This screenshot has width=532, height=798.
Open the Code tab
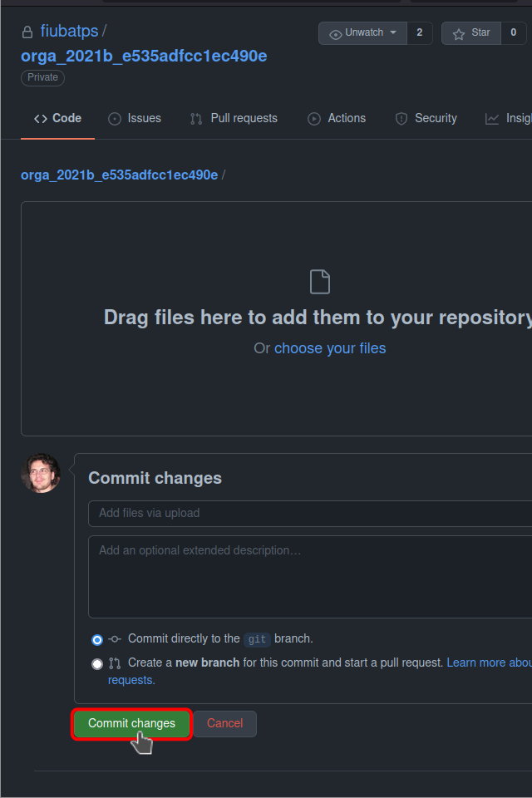pyautogui.click(x=57, y=119)
